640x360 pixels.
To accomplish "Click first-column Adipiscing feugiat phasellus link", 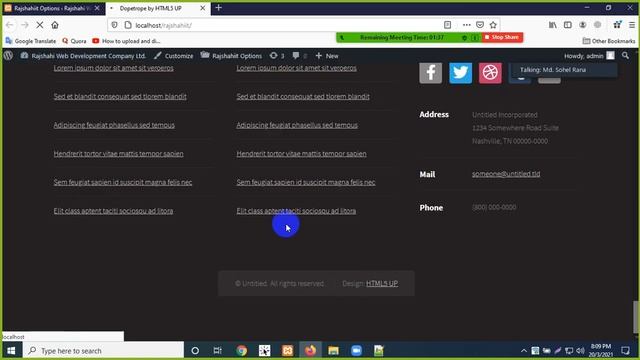I will 114,125.
